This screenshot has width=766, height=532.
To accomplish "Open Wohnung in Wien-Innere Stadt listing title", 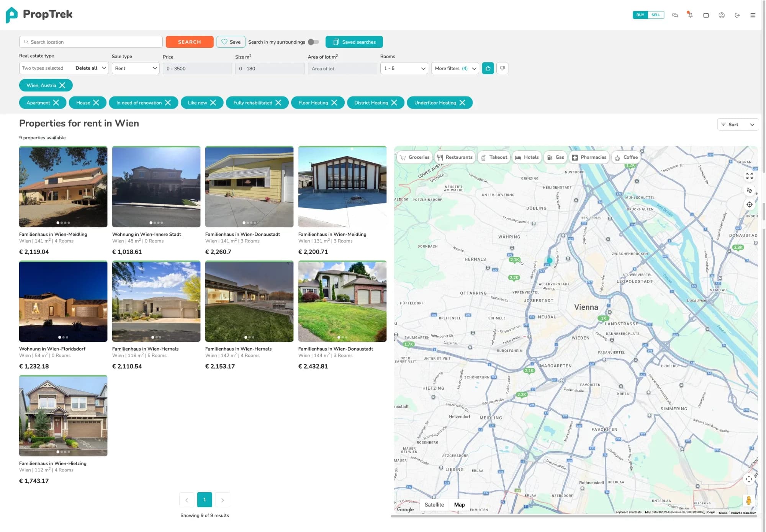I will tap(147, 234).
